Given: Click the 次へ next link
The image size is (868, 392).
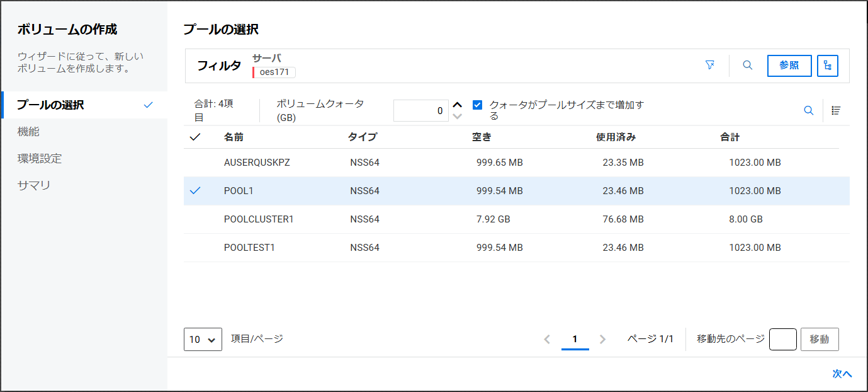Looking at the screenshot, I should tap(842, 374).
